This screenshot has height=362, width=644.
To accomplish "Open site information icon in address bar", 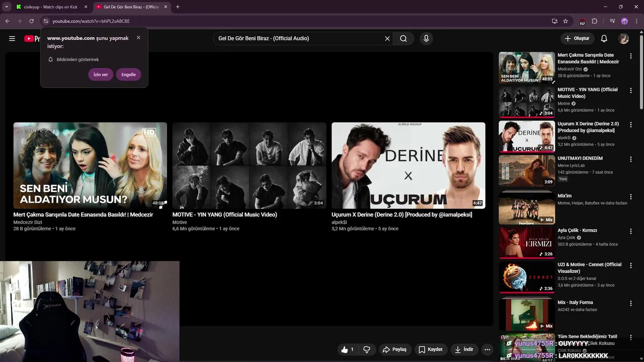I will pos(46,21).
